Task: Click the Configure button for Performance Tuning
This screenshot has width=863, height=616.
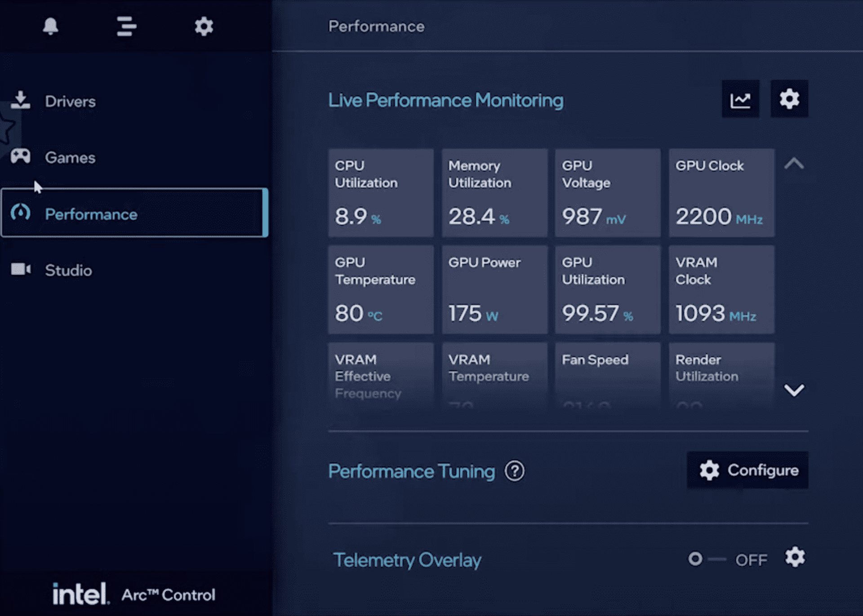Action: 747,470
